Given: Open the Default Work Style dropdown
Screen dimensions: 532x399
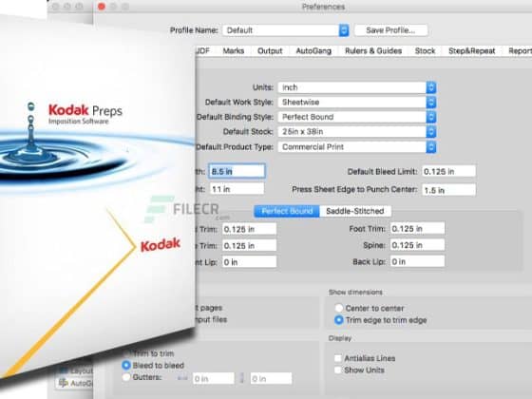Looking at the screenshot, I should [x=357, y=103].
